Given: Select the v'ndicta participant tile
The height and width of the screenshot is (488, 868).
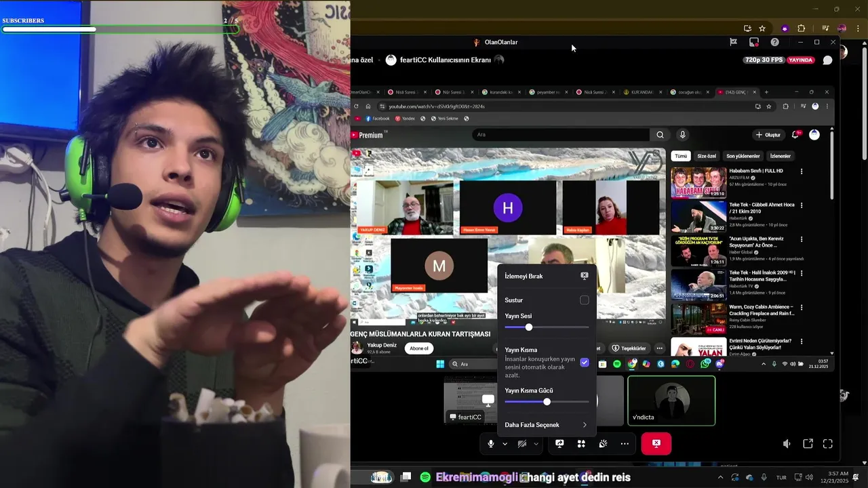Looking at the screenshot, I should pos(671,401).
